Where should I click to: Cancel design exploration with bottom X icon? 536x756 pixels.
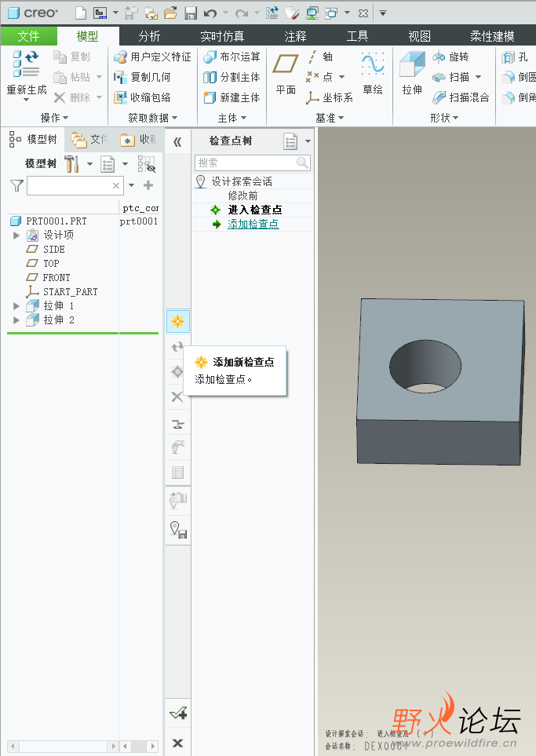178,743
